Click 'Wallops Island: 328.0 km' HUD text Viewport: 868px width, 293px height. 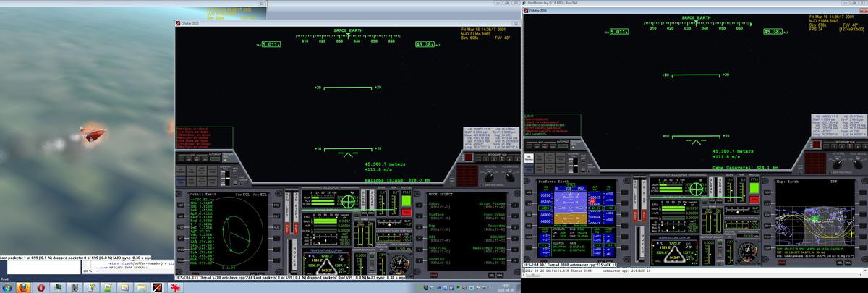pos(398,179)
